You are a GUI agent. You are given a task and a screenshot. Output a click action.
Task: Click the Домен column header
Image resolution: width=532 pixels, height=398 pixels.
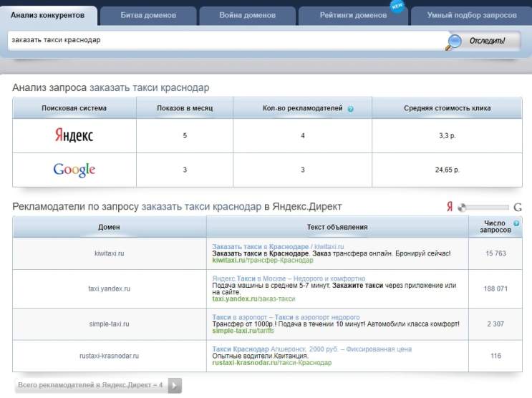click(x=110, y=227)
